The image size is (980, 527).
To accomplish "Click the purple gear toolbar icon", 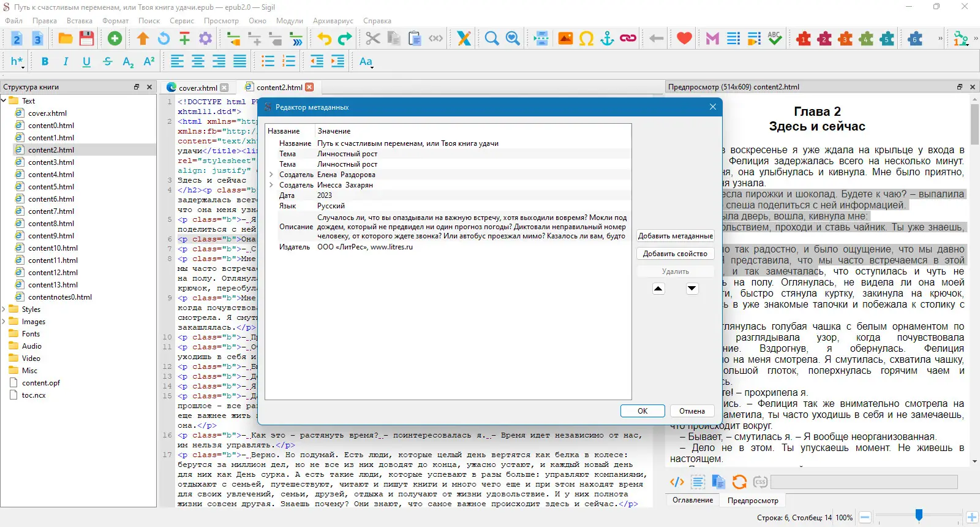I will click(x=205, y=39).
